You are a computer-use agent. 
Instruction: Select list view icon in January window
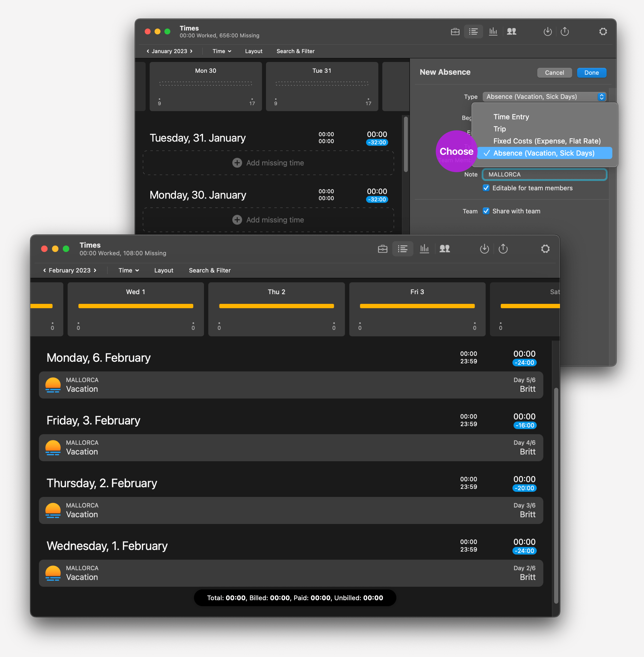click(x=473, y=32)
